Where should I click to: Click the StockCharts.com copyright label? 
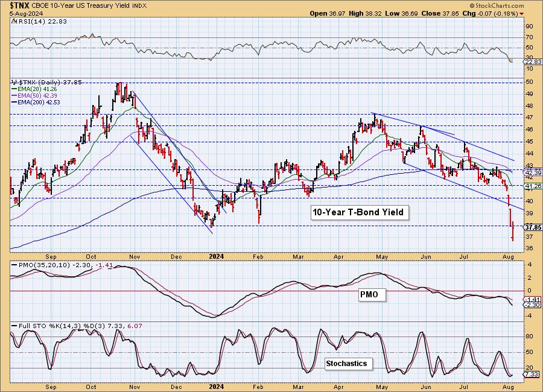[497, 6]
